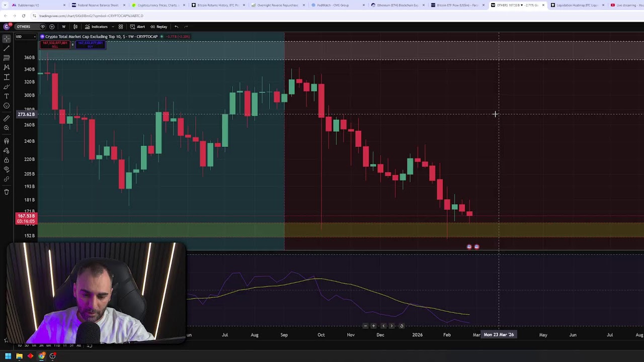The height and width of the screenshot is (362, 644).
Task: Open the drawing sync link tool
Action: tap(7, 179)
